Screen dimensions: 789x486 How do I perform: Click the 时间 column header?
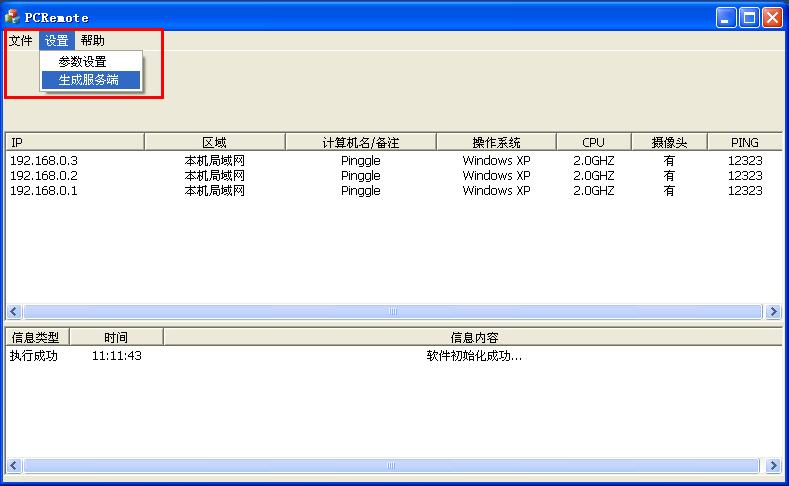coord(116,337)
